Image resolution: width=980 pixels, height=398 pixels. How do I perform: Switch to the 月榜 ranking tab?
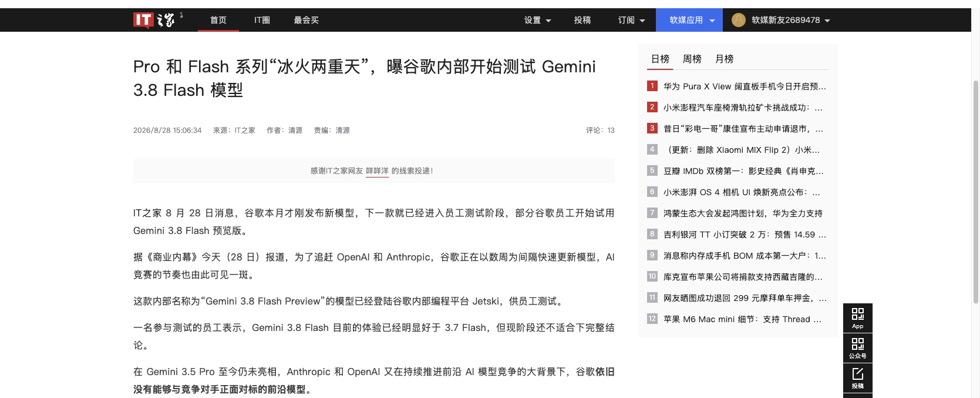pos(725,59)
